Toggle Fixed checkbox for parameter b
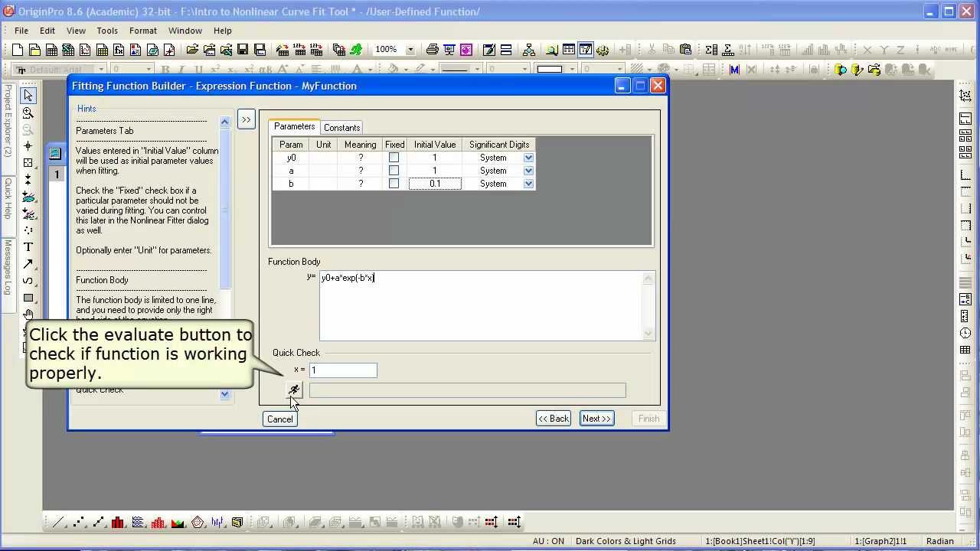 coord(394,184)
